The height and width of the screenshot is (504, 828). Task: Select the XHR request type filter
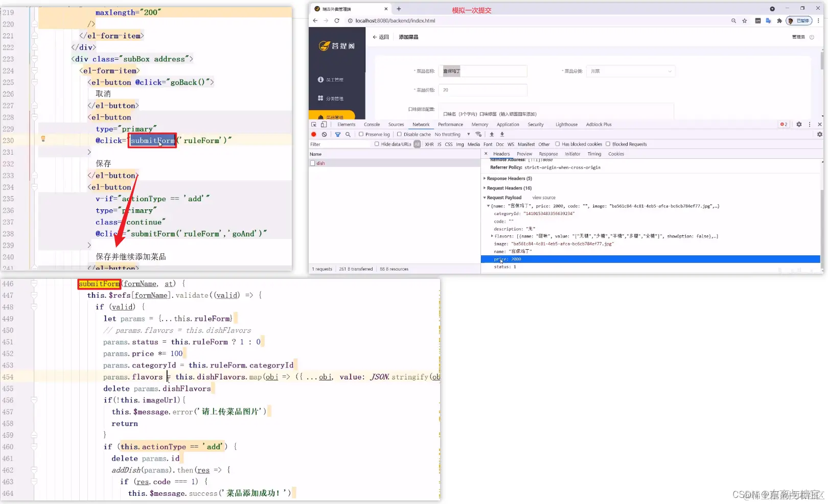[x=429, y=145]
